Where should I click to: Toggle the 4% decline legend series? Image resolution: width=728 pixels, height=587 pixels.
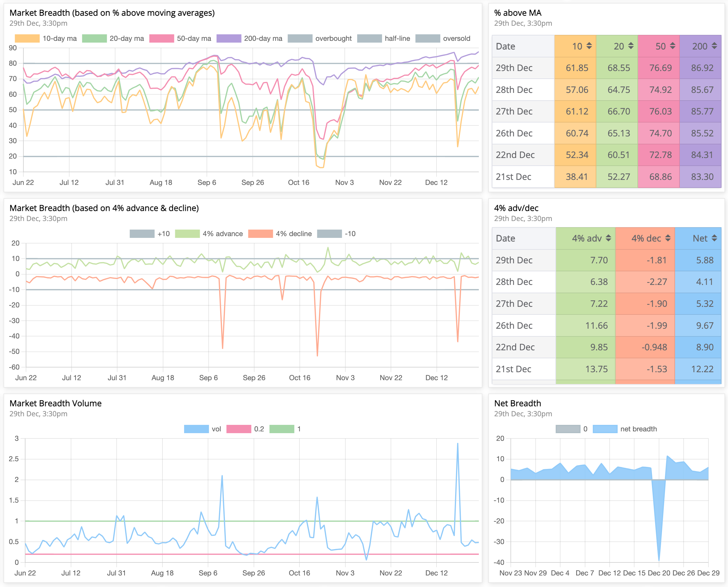(x=280, y=234)
